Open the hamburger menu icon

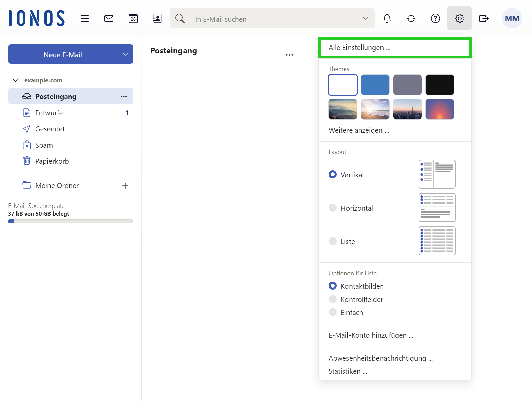(x=85, y=19)
